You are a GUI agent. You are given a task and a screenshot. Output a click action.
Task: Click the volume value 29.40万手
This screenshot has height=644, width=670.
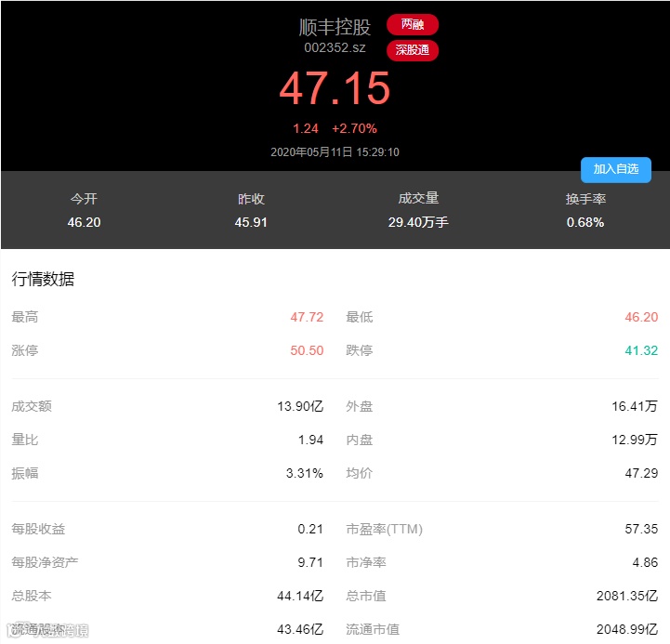(418, 222)
